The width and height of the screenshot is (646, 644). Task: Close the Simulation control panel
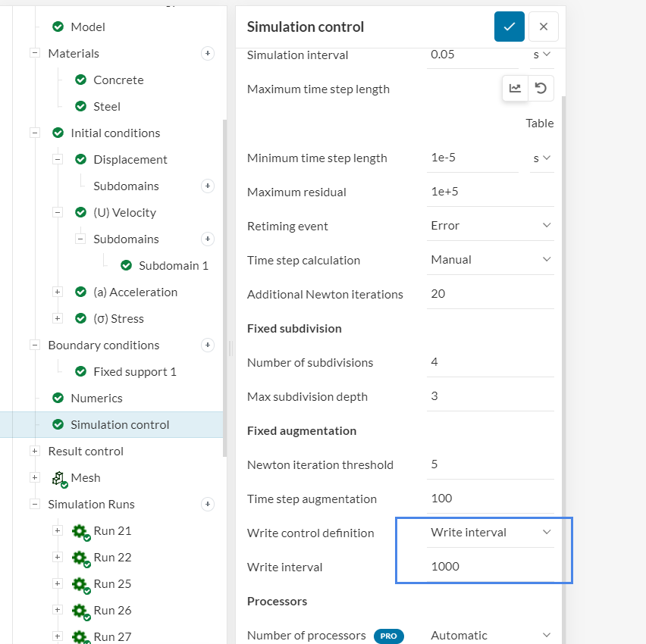[543, 27]
